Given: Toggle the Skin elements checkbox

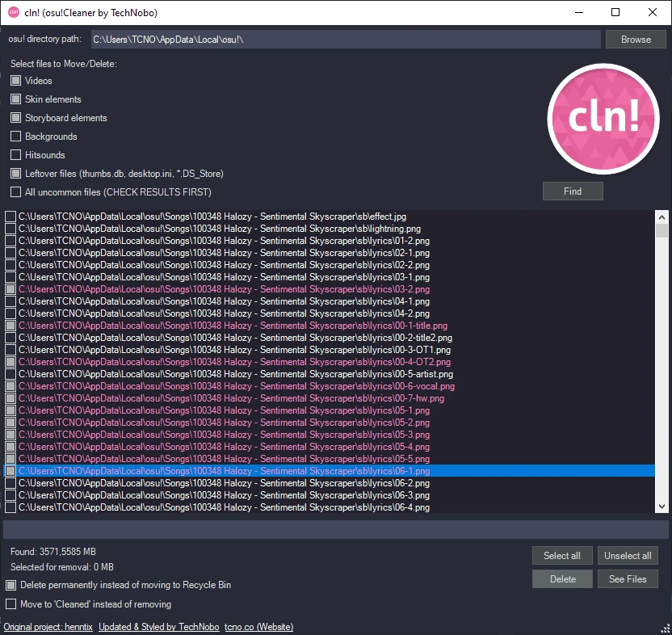Looking at the screenshot, I should pyautogui.click(x=16, y=99).
